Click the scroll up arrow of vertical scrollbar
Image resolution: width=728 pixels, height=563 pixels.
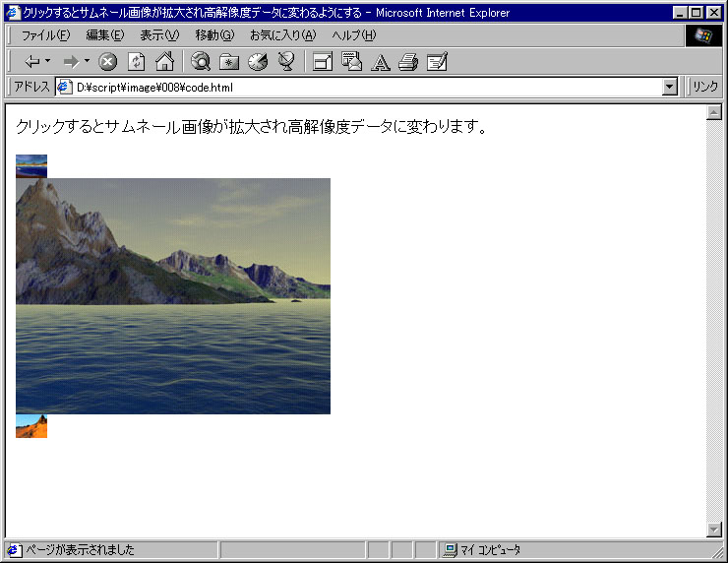point(713,112)
